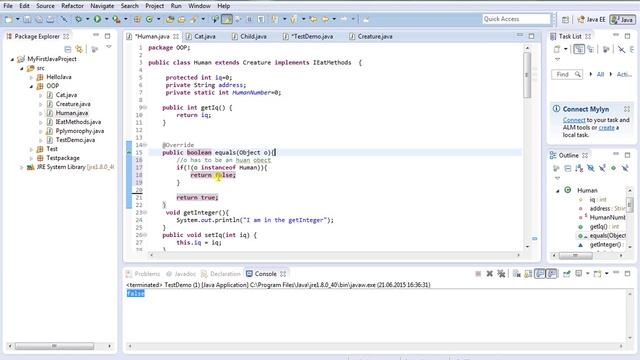Toggle Link with Editor in Package Explorer
The height and width of the screenshot is (360, 640).
(79, 49)
